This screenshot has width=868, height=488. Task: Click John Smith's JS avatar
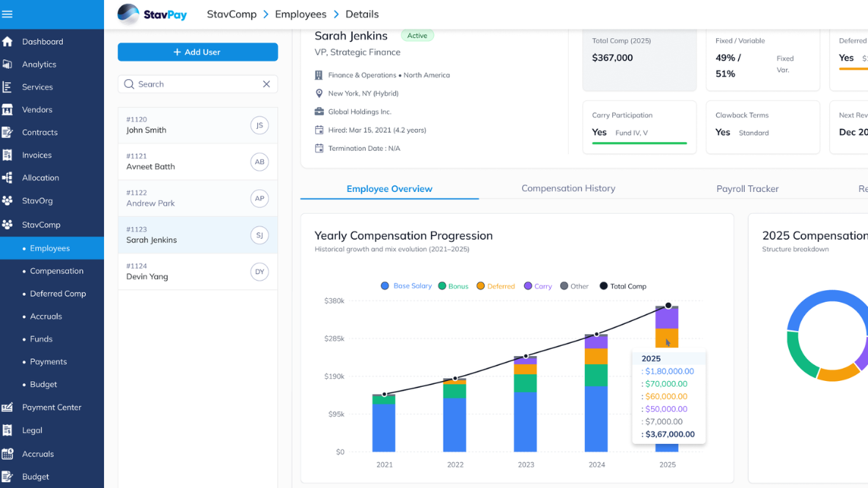(x=259, y=125)
